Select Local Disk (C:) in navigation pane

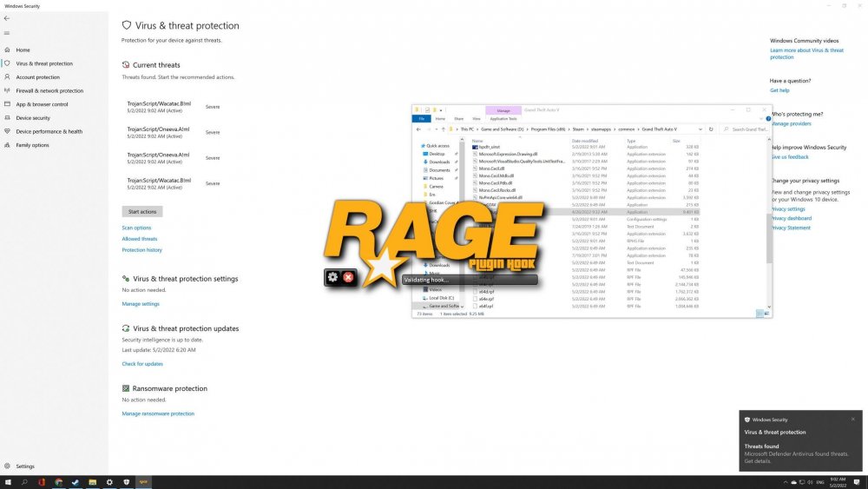tap(441, 298)
